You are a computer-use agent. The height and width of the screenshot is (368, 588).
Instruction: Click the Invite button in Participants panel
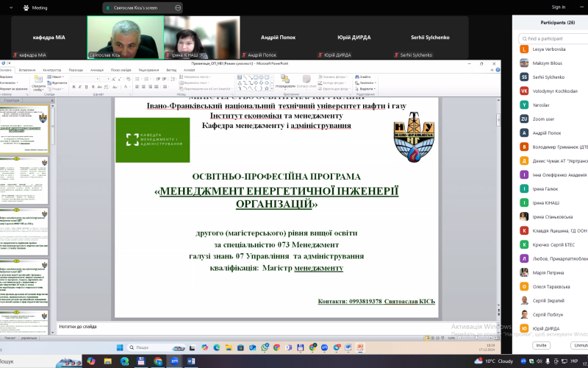[541, 345]
